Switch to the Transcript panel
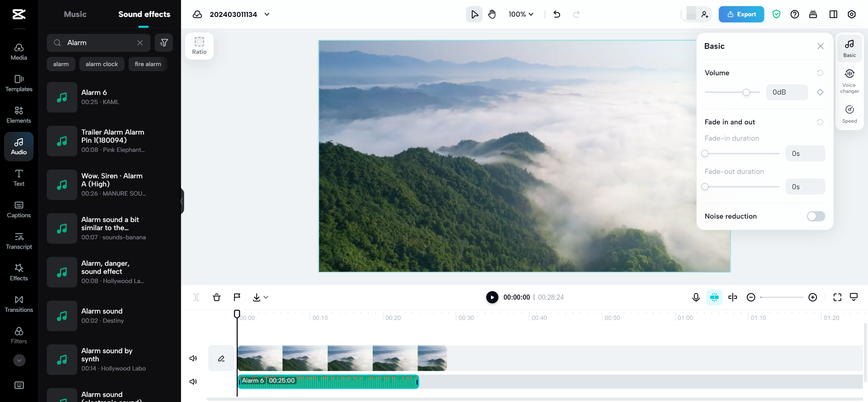 pyautogui.click(x=19, y=241)
